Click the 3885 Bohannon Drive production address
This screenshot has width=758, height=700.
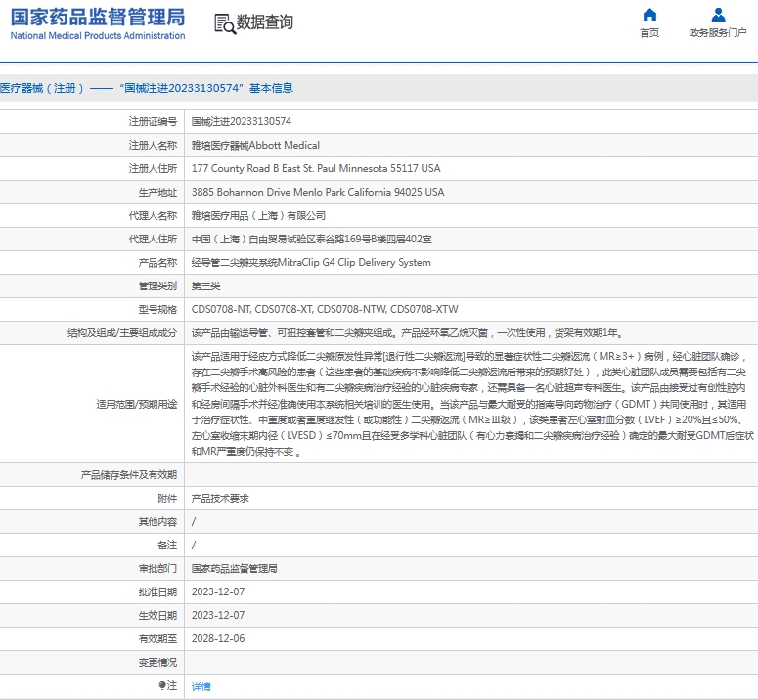point(318,193)
